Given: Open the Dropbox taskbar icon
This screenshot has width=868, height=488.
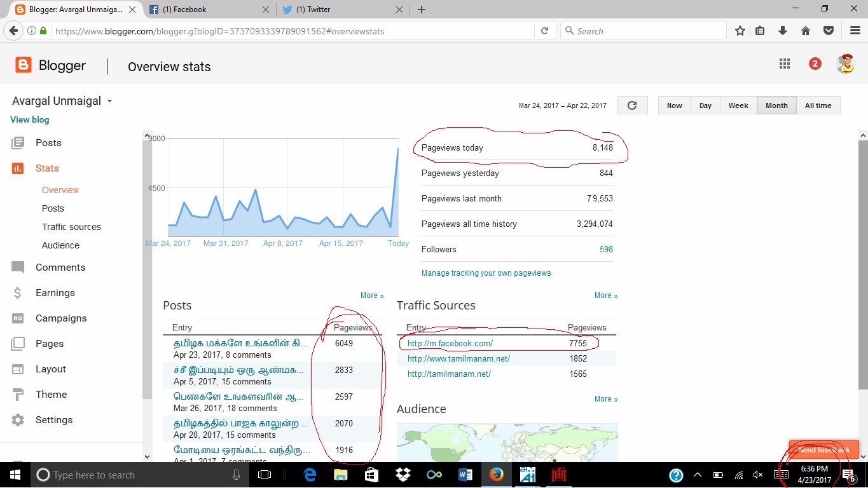Looking at the screenshot, I should tap(402, 475).
